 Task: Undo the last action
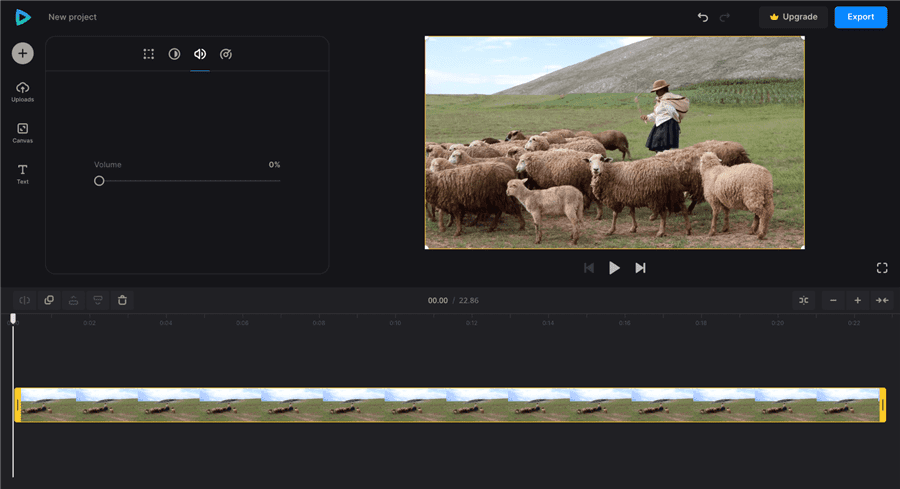coord(703,17)
